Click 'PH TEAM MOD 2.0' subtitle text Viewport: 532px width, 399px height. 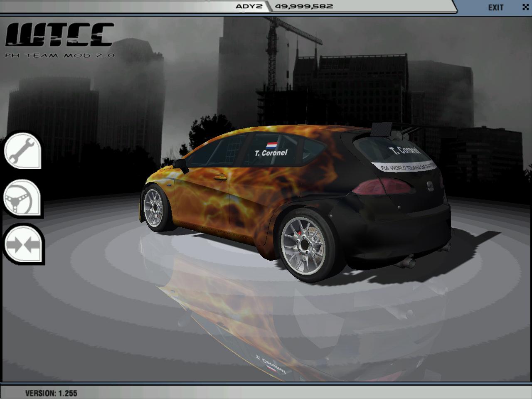60,55
